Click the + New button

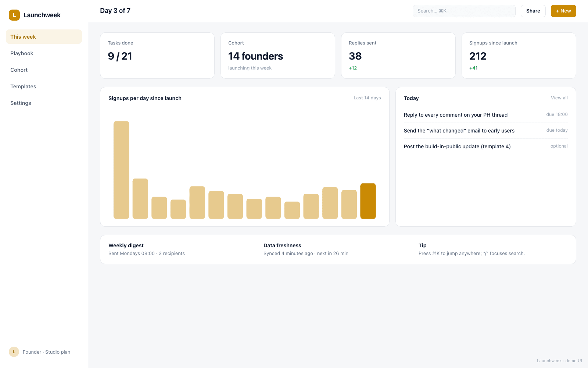tap(563, 11)
